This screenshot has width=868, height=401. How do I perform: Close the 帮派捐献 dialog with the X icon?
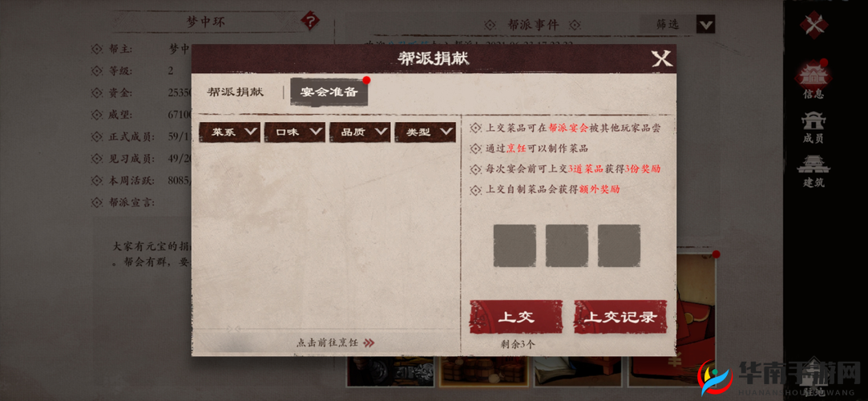[661, 59]
